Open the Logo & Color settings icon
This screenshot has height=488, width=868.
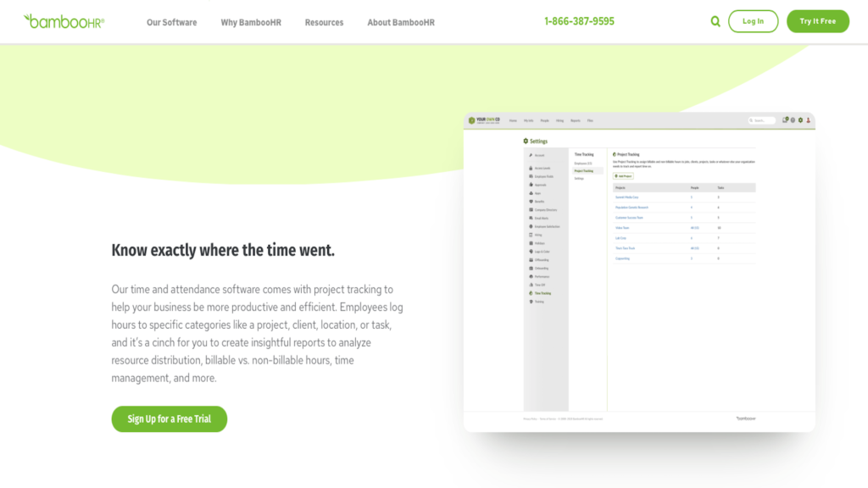coord(531,252)
